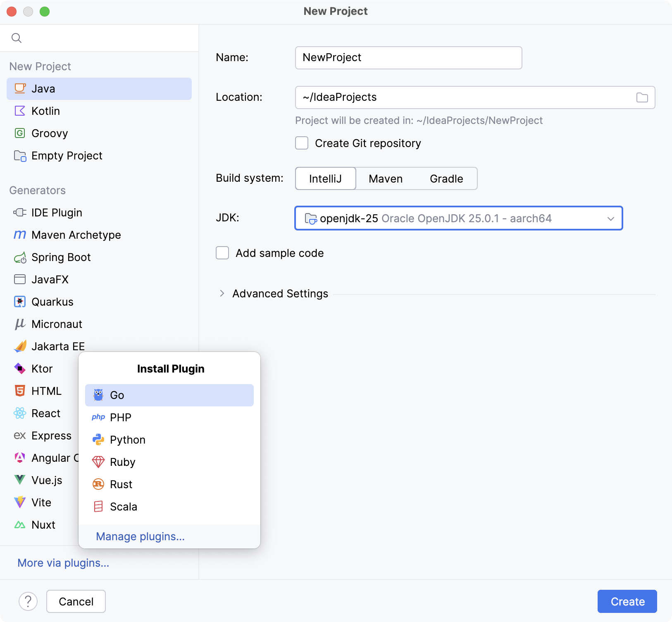Screen dimensions: 672x622
Task: Tick the Add sample code checkbox
Action: point(222,253)
